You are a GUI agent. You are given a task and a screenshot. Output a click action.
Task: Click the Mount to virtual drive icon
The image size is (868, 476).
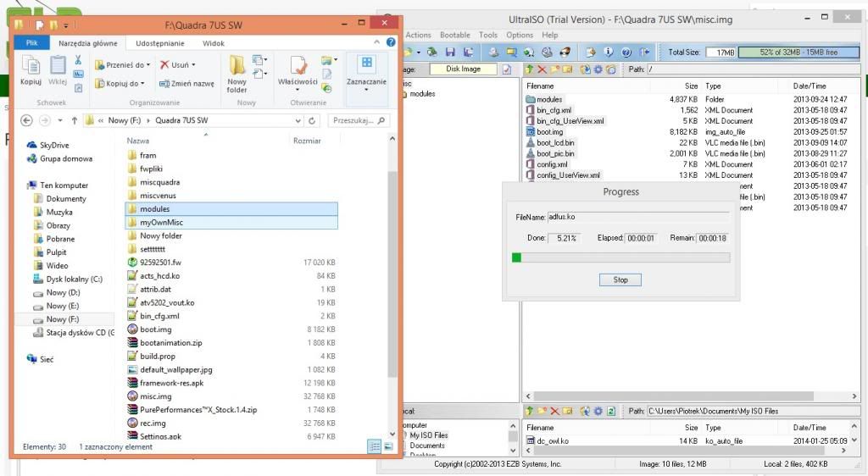(x=547, y=52)
